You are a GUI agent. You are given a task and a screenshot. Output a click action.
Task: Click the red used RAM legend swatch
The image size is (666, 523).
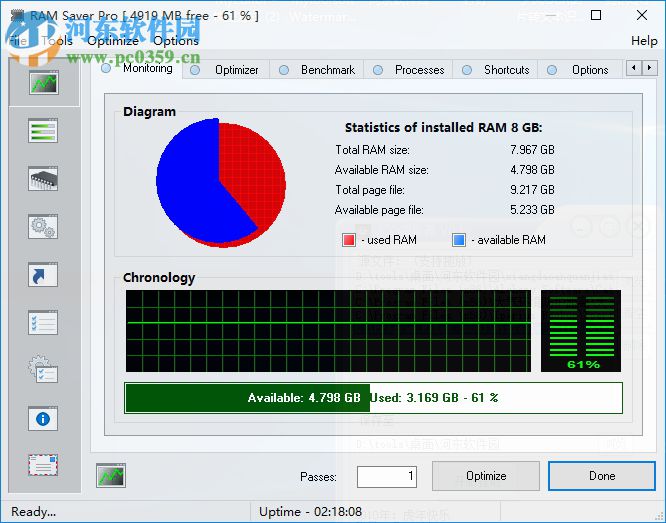tap(349, 240)
